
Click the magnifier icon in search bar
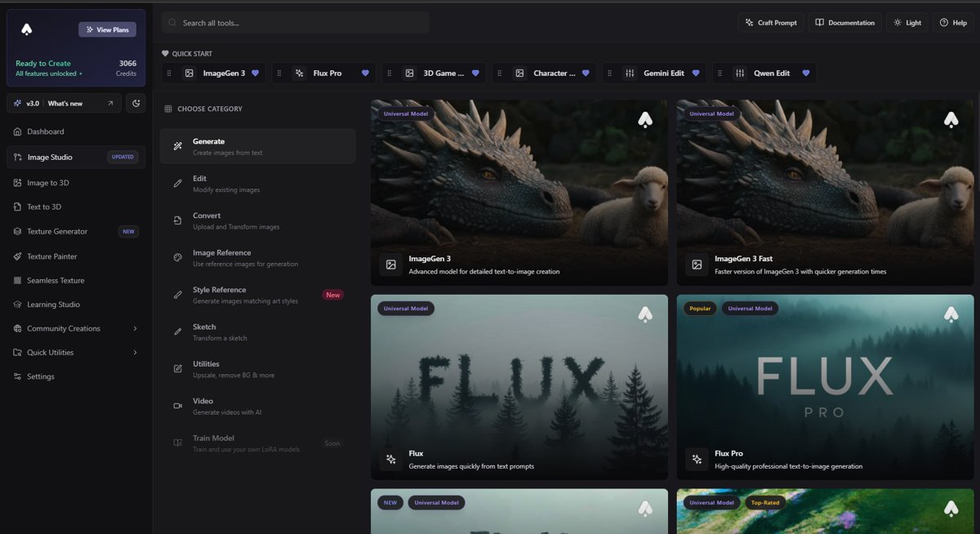(172, 23)
